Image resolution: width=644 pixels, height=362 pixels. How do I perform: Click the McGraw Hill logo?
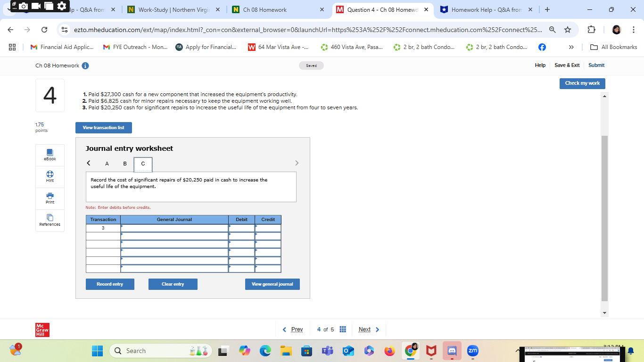41,329
